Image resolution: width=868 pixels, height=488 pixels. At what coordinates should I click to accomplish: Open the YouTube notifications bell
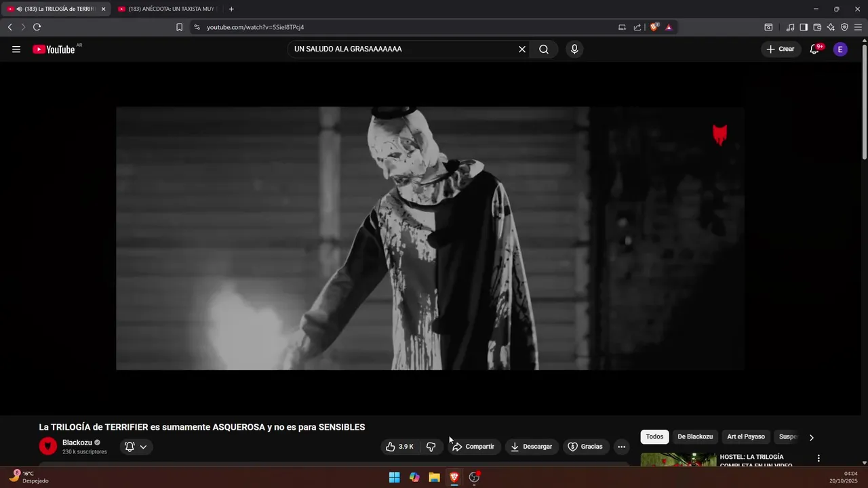pyautogui.click(x=815, y=49)
